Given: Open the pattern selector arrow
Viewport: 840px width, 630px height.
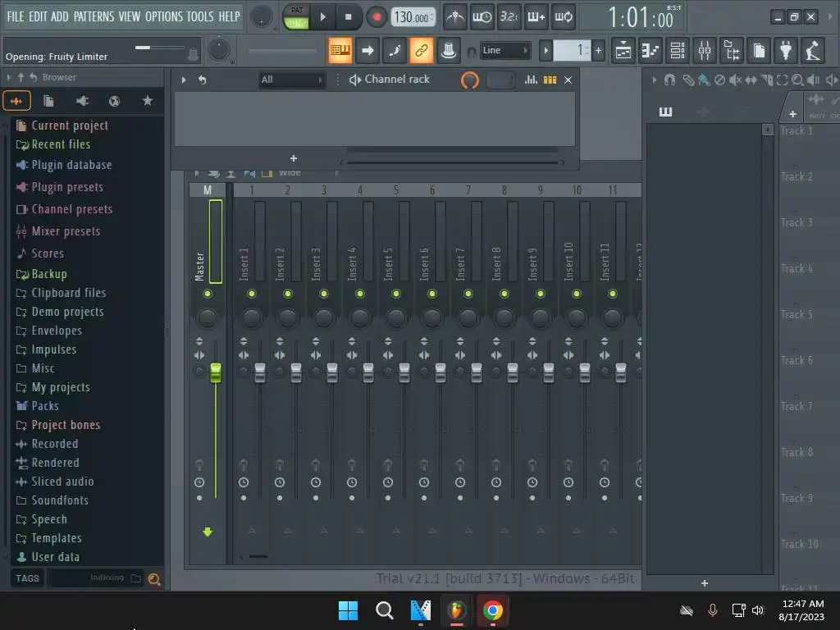Looking at the screenshot, I should tap(546, 51).
